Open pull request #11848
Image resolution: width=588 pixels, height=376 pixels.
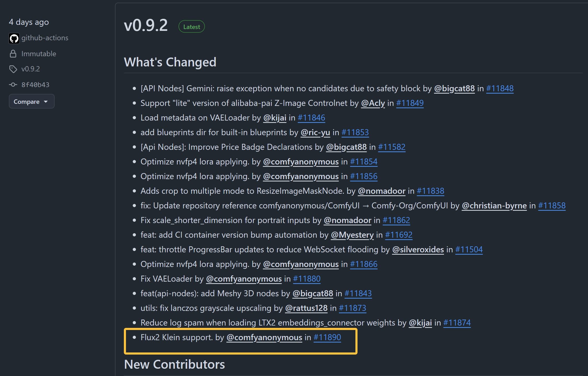point(500,88)
